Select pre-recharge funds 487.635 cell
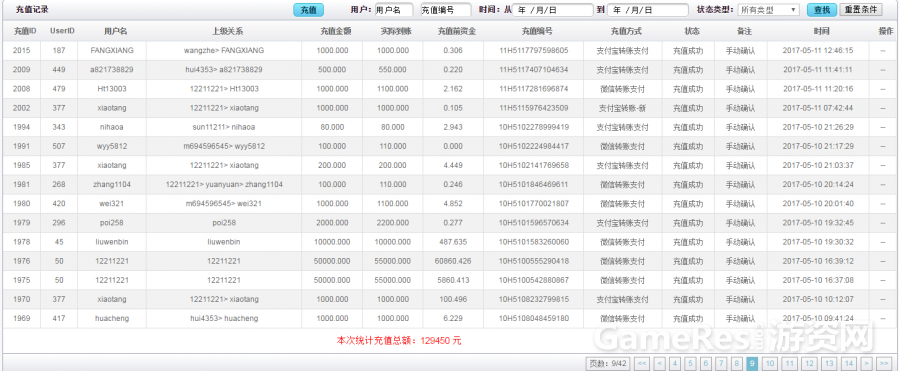The image size is (899, 371). 453,242
